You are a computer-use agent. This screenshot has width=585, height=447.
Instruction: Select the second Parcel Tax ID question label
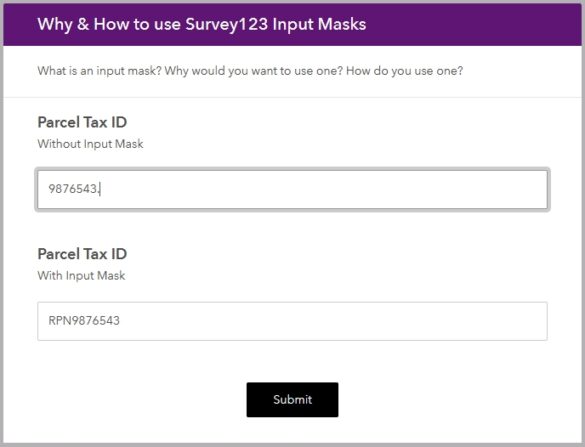coord(82,254)
